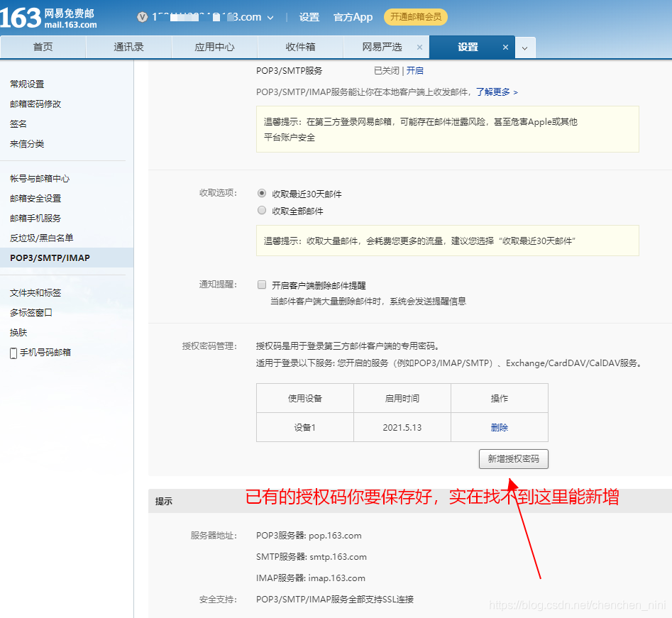Image resolution: width=672 pixels, height=618 pixels.
Task: Open 手机号码邮箱 in the sidebar
Action: [45, 353]
